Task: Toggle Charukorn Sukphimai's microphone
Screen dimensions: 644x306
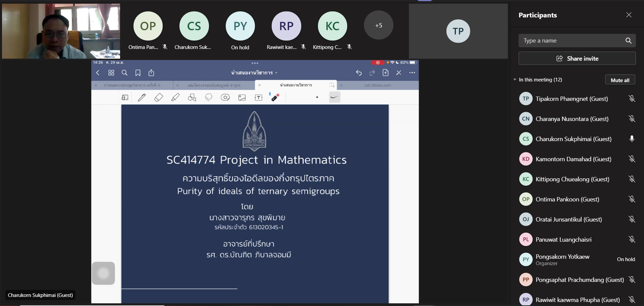Action: (x=632, y=139)
